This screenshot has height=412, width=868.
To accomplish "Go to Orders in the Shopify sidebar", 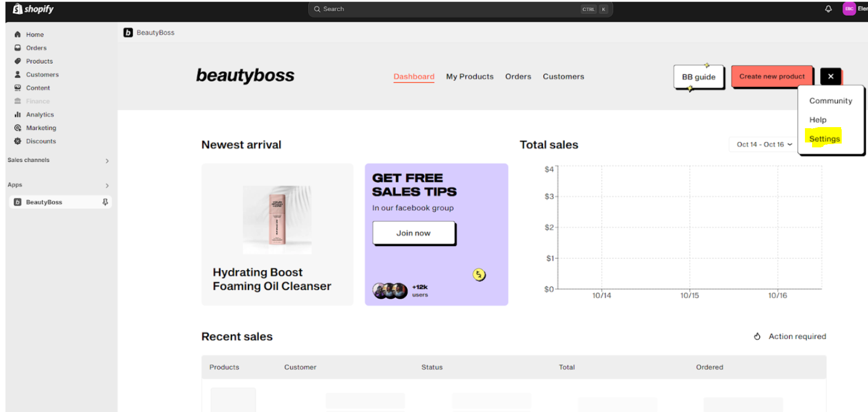I will (36, 48).
